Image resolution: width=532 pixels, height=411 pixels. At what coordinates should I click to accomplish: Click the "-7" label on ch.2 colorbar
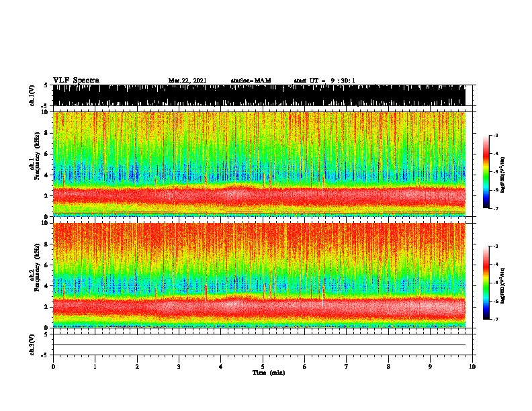(495, 319)
